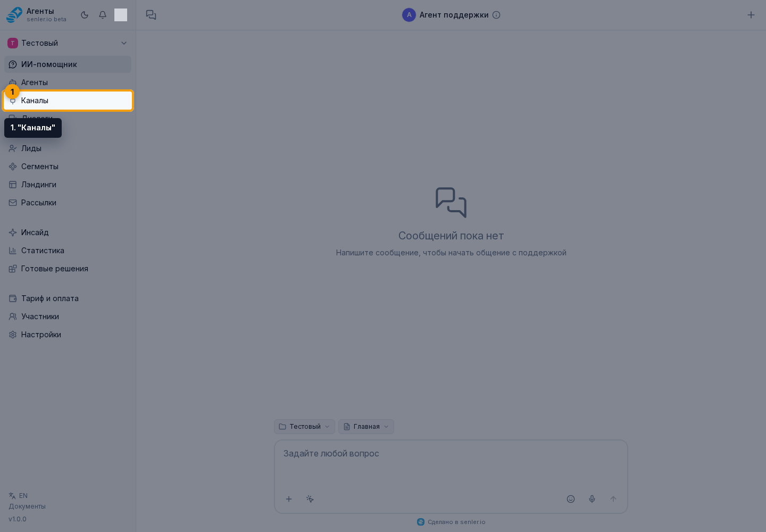Toggle dark mode with the moon icon

85,15
